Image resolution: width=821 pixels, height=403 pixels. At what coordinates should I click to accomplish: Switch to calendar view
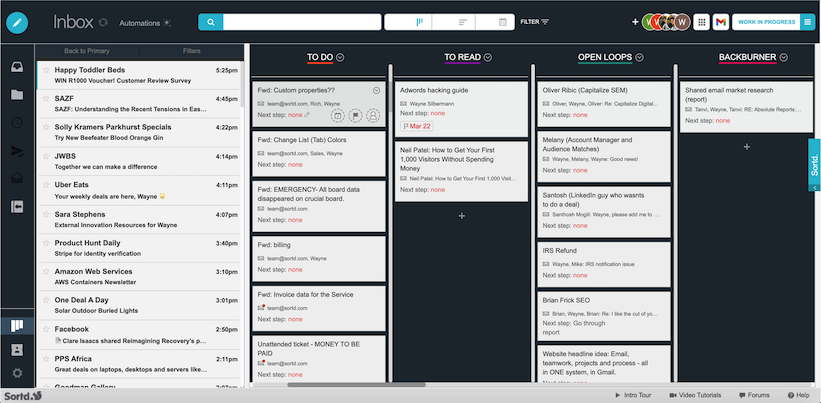[503, 22]
